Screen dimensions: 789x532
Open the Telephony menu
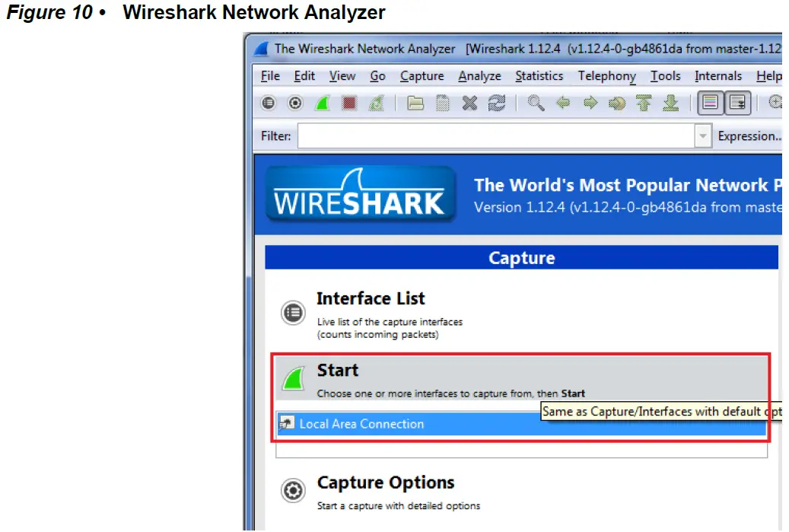click(607, 76)
